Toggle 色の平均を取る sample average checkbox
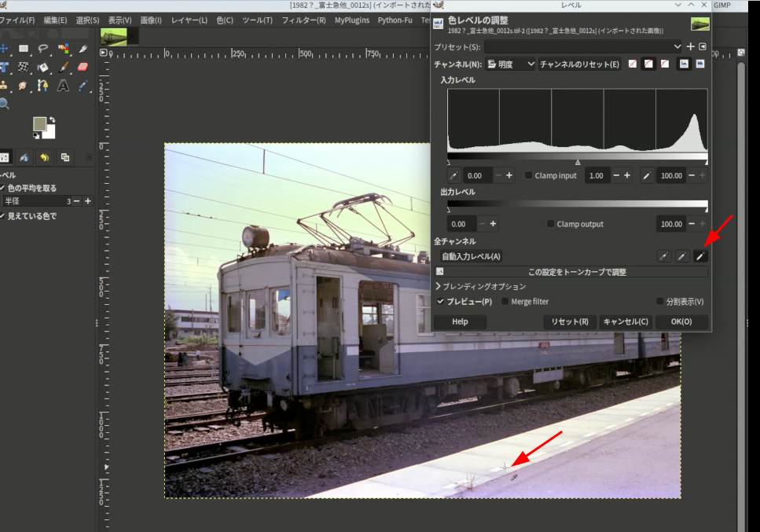The width and height of the screenshot is (760, 532). 2,188
